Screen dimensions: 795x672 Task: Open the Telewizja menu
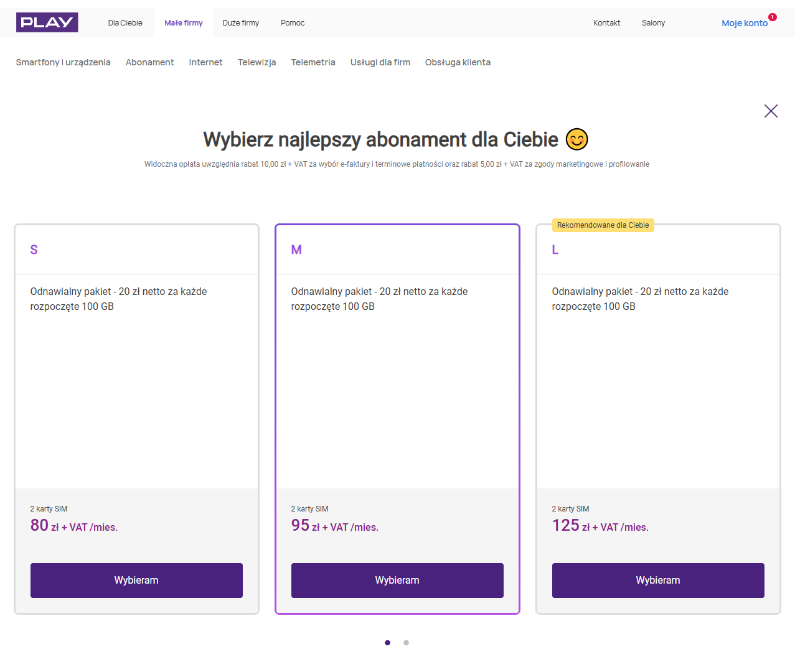pos(256,62)
